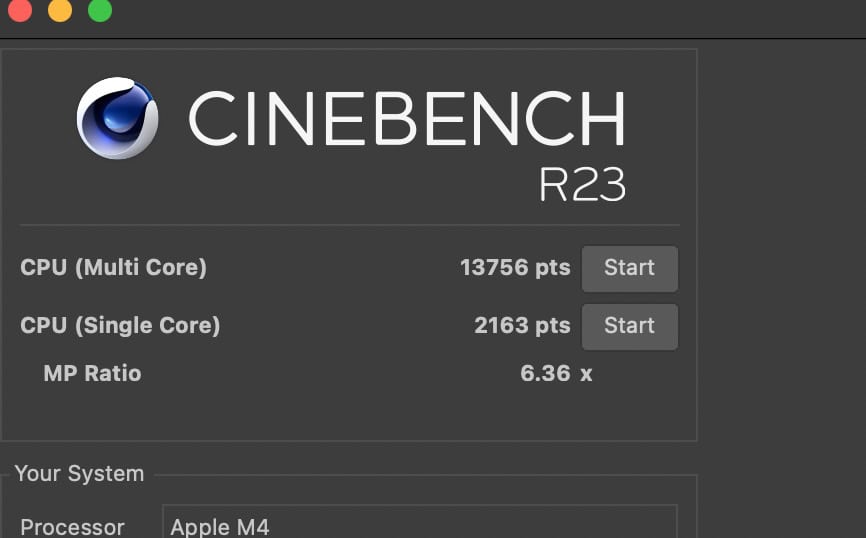This screenshot has width=866, height=538.
Task: Click the 13756 pts multi core score
Action: click(x=514, y=268)
